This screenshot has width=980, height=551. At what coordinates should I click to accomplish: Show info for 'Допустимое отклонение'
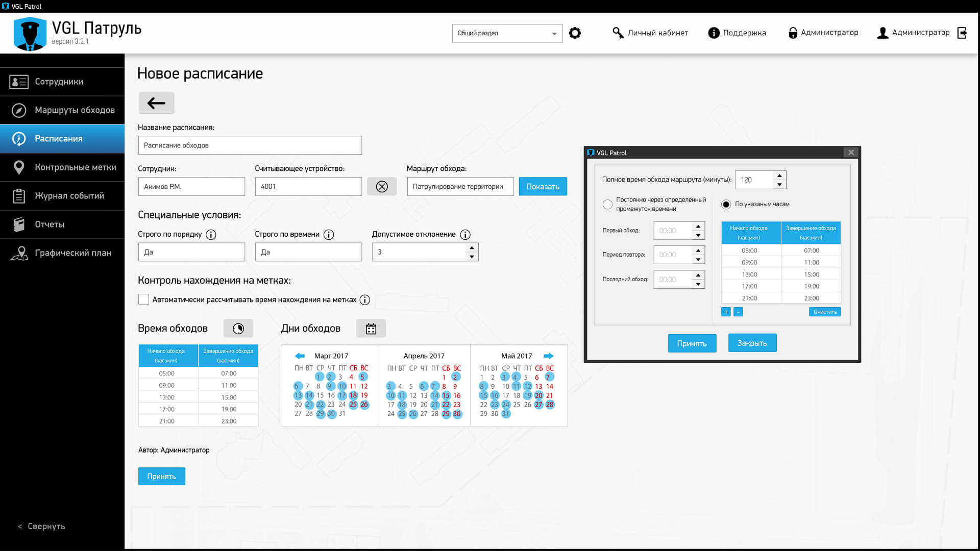point(465,235)
